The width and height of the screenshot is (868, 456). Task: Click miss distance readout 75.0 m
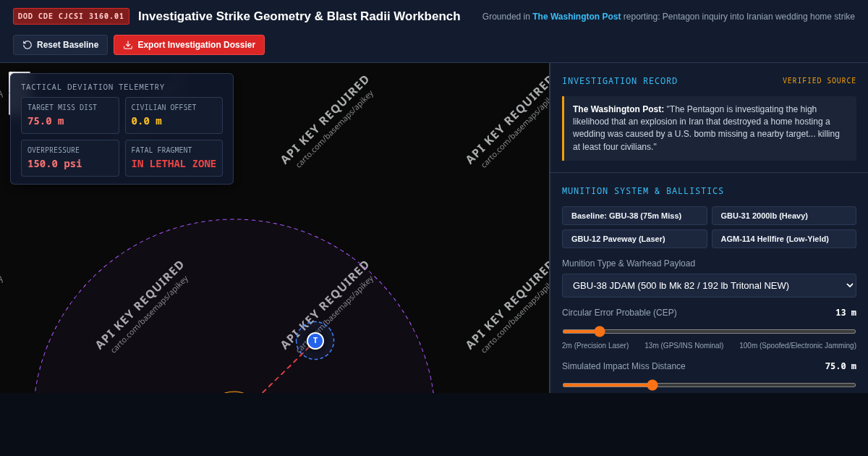tap(841, 366)
